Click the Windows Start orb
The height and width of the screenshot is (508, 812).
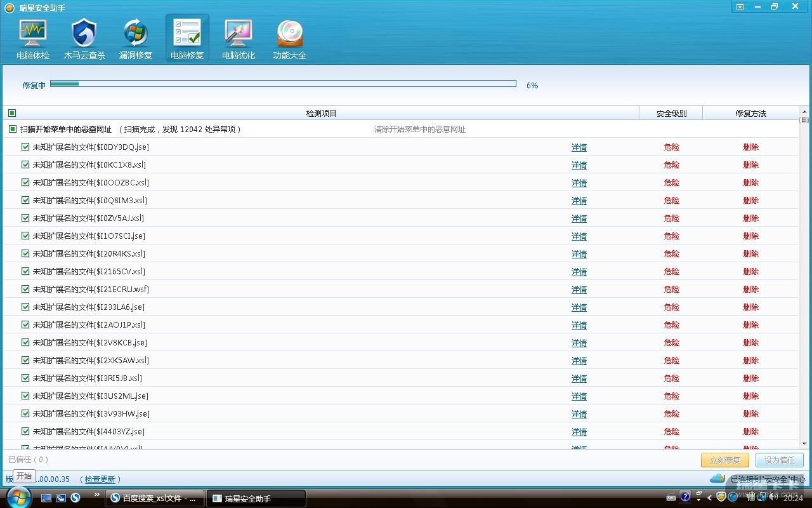(x=17, y=497)
